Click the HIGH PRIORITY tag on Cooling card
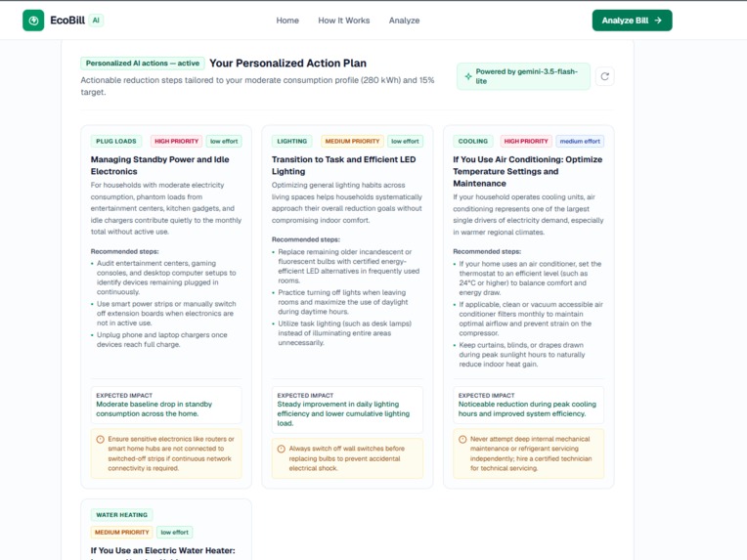The height and width of the screenshot is (560, 747). click(x=526, y=142)
